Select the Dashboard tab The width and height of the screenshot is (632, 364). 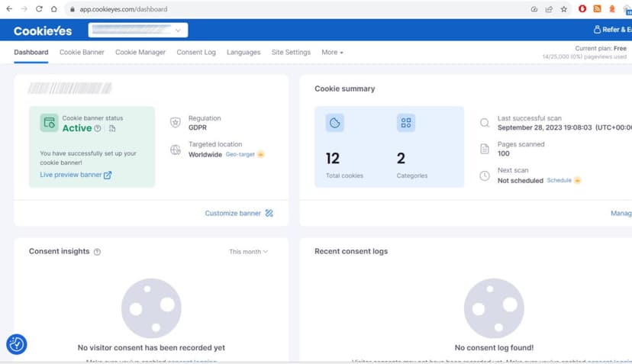coord(31,53)
